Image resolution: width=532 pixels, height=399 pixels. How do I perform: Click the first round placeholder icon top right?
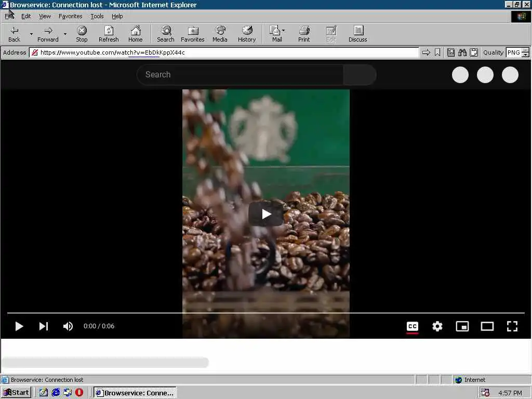point(460,75)
